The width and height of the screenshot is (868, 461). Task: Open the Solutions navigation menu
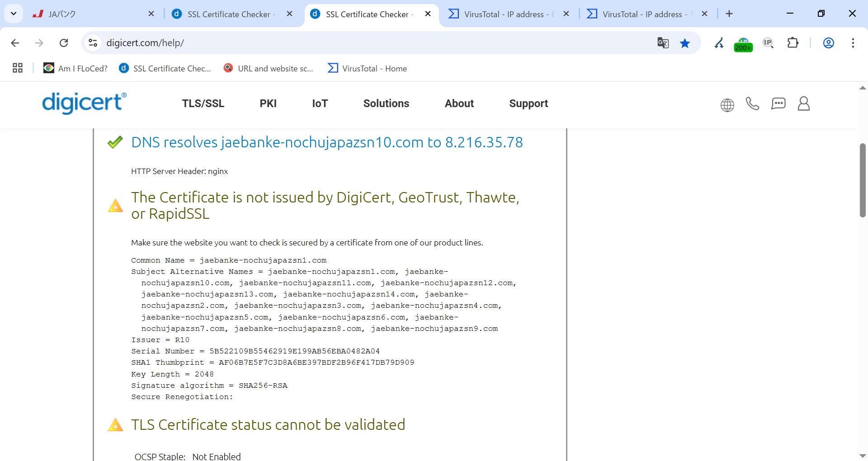[386, 103]
